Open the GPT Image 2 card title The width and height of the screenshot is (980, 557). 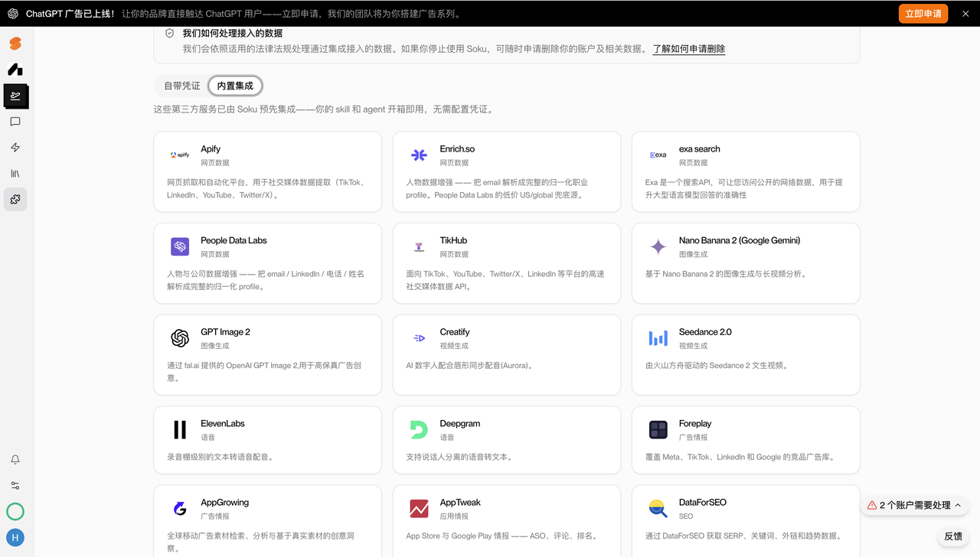[225, 332]
